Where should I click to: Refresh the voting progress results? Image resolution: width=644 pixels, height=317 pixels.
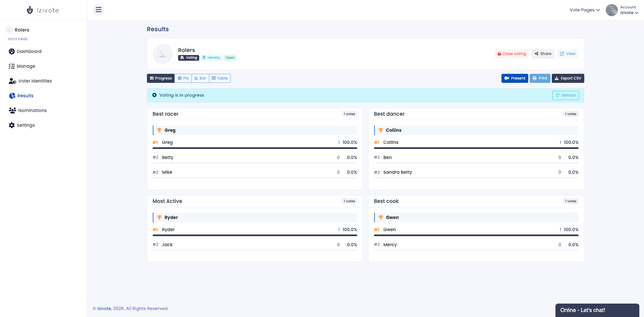[566, 95]
